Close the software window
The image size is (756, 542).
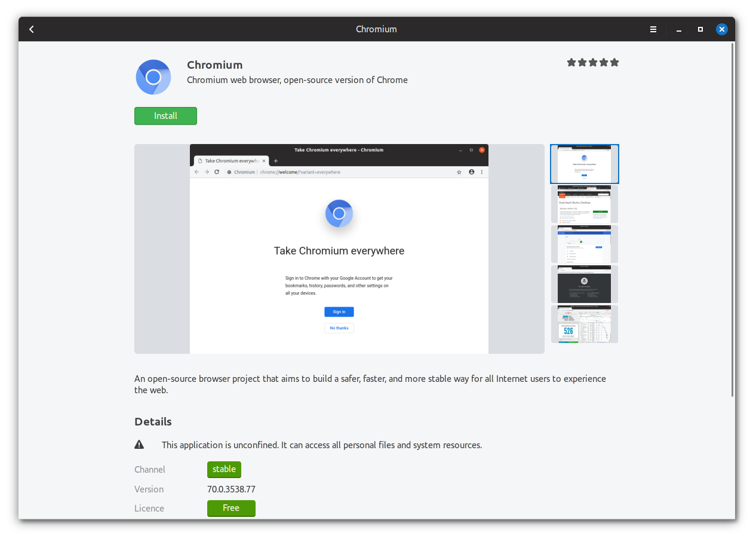pos(722,29)
